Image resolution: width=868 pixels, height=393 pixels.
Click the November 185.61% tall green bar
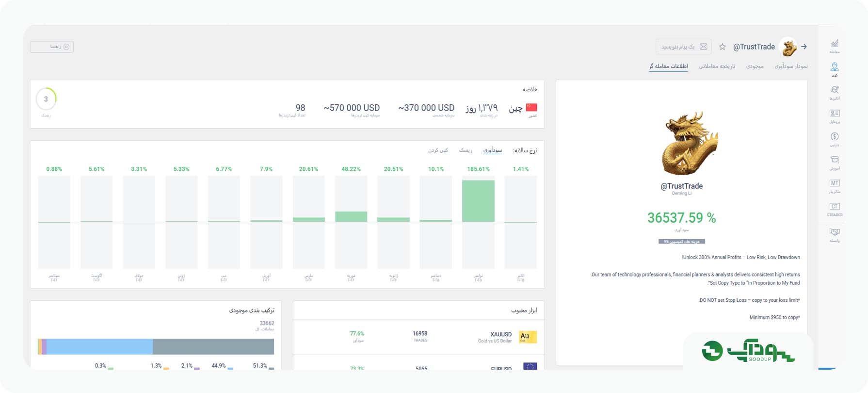478,201
